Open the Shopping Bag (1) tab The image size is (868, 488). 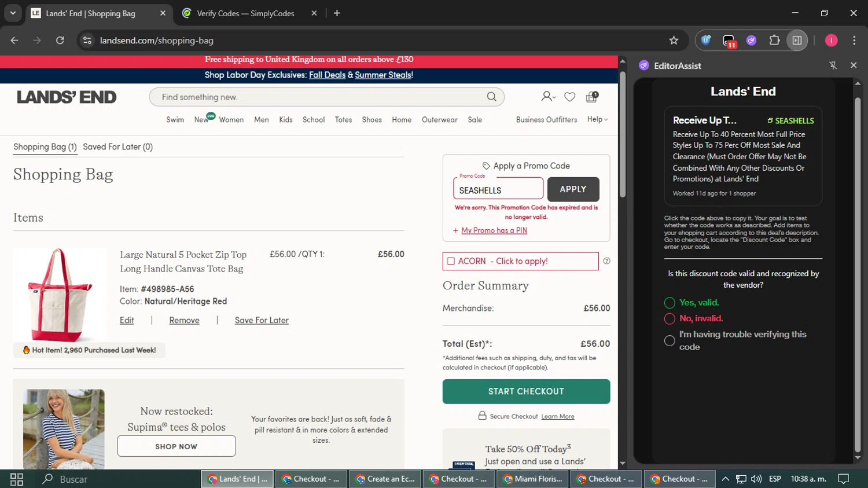[x=45, y=146]
